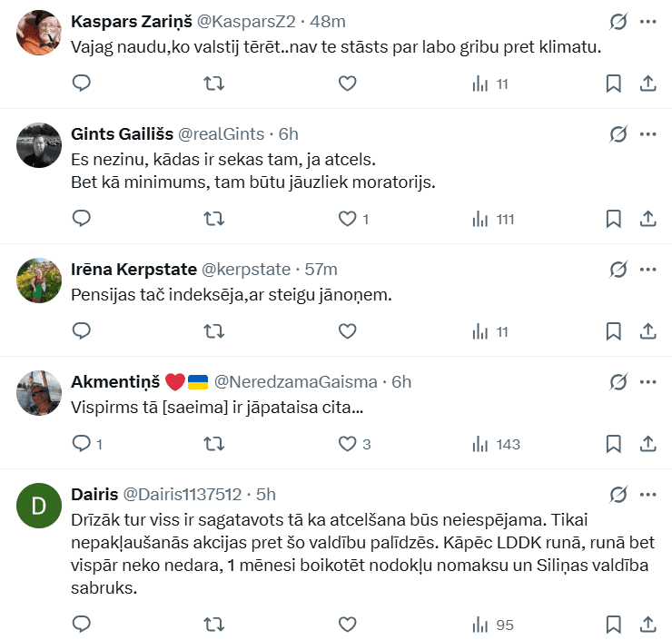Screen dimensions: 672x640
Task: Open more options menu on Dairis's tweet
Action: pyautogui.click(x=648, y=495)
